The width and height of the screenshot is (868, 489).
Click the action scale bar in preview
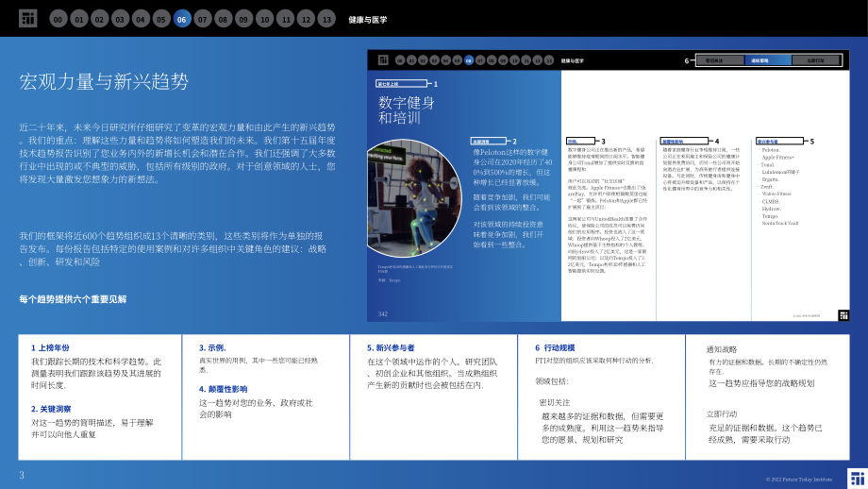tap(768, 60)
